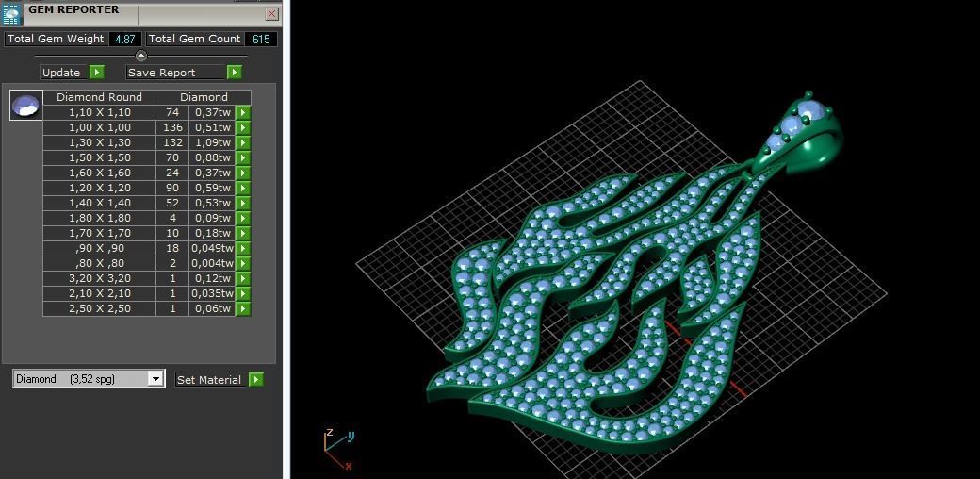Select the 1,50 X 1,50 size cell
980x479 pixels.
pos(99,157)
